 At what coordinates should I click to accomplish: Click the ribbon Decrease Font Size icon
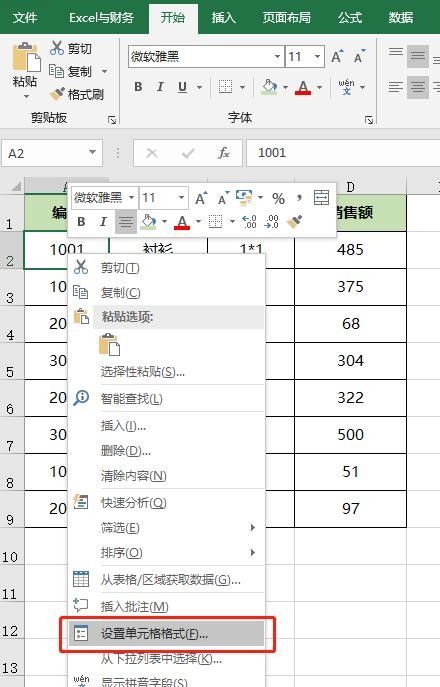pos(359,57)
